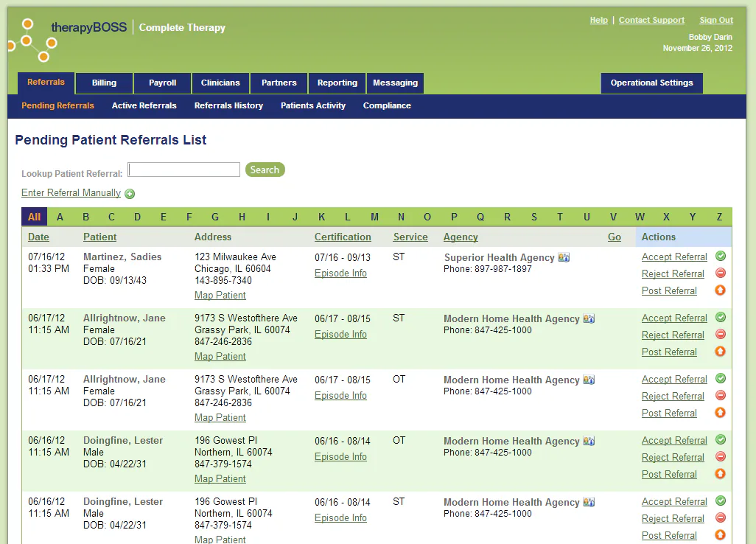Click the green accept icon for Martinez, Sadies
This screenshot has width=756, height=544.
(721, 256)
